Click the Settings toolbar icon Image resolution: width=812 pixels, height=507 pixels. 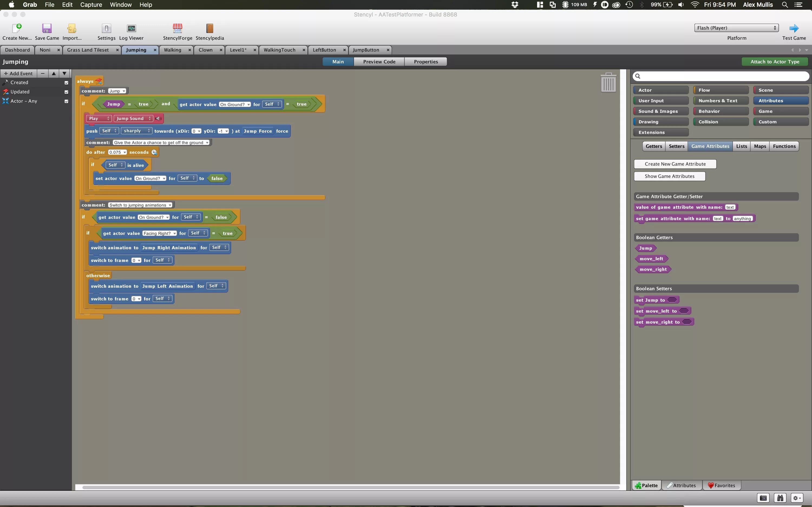pos(106,28)
